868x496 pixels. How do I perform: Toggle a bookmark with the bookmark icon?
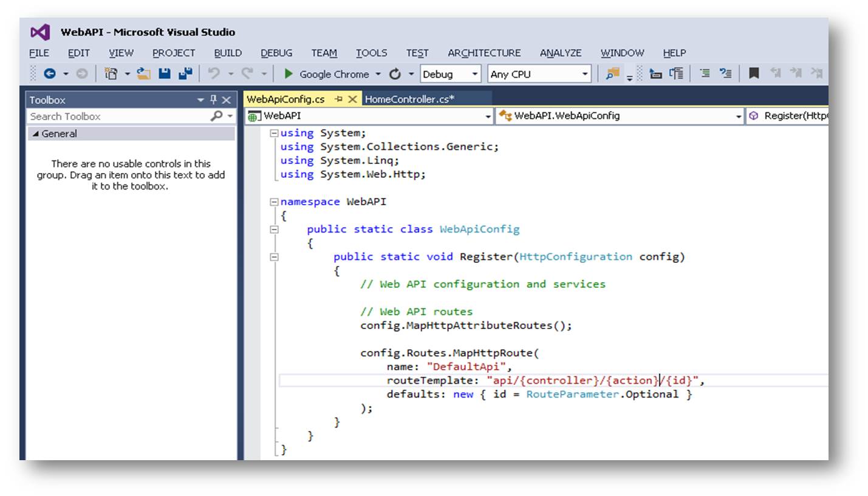754,74
